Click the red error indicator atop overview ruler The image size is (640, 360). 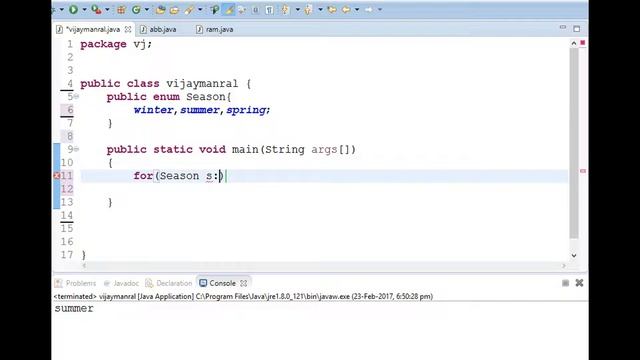coord(583,43)
